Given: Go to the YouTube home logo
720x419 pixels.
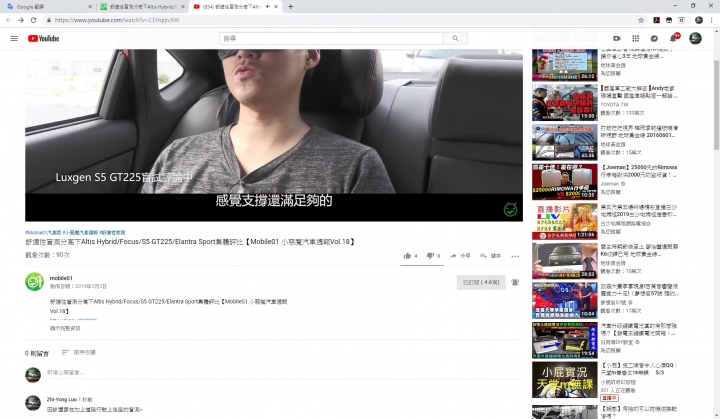Looking at the screenshot, I should click(44, 39).
